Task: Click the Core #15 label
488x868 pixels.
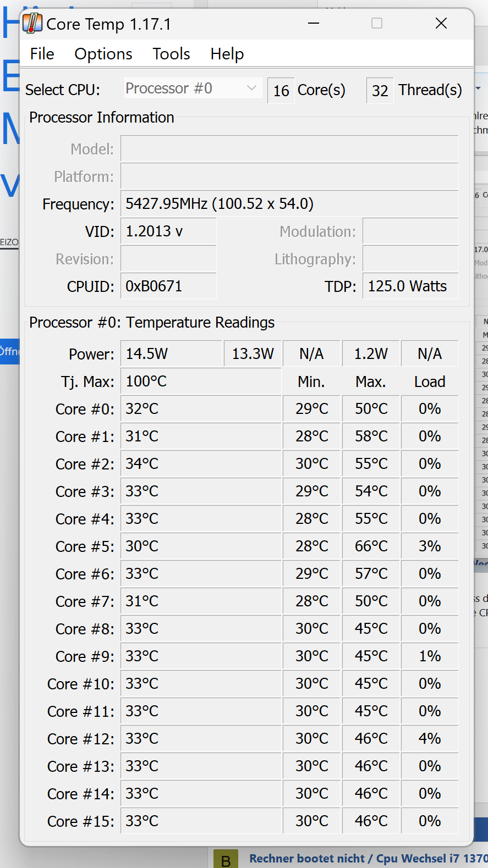Action: tap(81, 822)
